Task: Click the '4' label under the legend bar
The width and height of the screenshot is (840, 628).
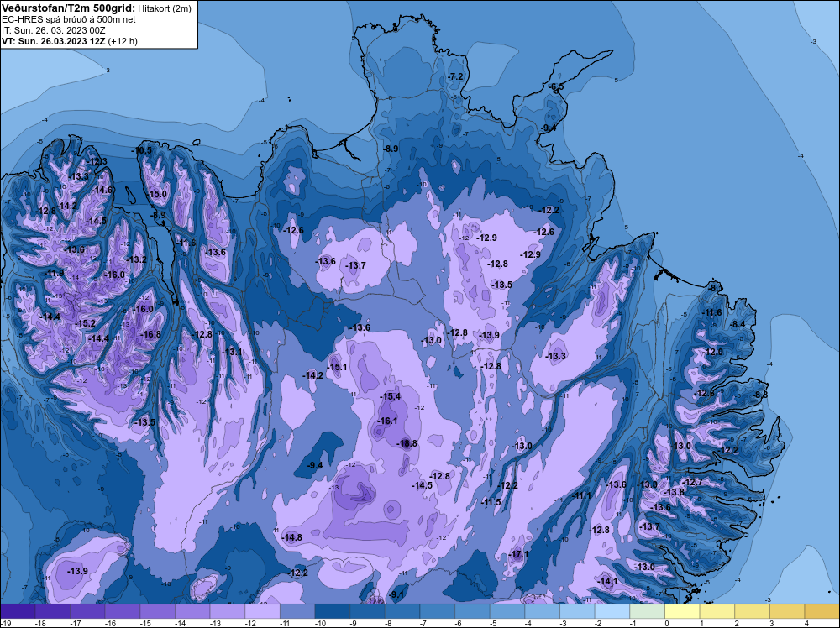Action: pos(806,623)
